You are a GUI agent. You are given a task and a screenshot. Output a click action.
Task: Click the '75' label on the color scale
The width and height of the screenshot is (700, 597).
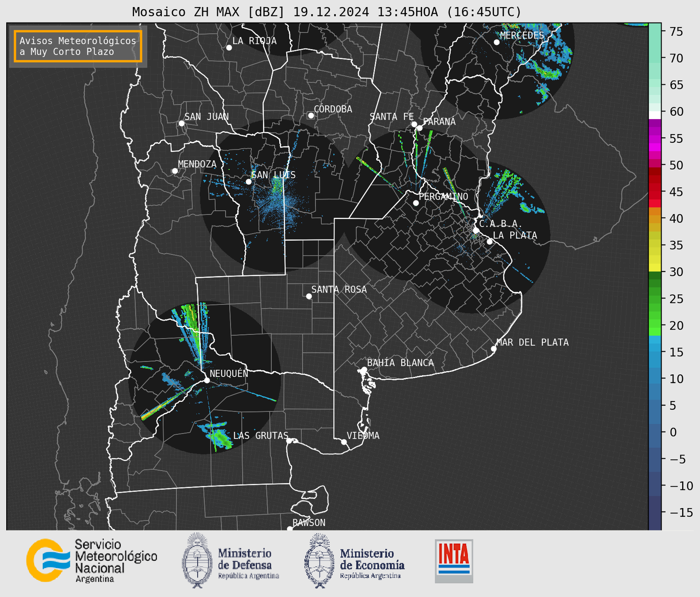point(676,32)
